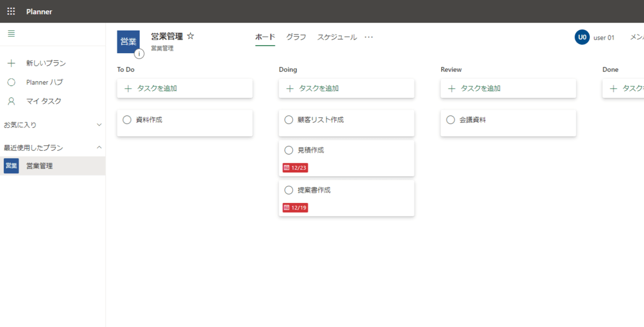
Task: Click the U0 user avatar
Action: [x=582, y=37]
